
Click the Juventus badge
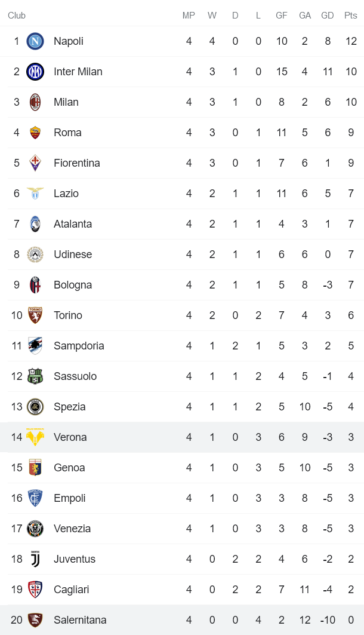point(35,559)
